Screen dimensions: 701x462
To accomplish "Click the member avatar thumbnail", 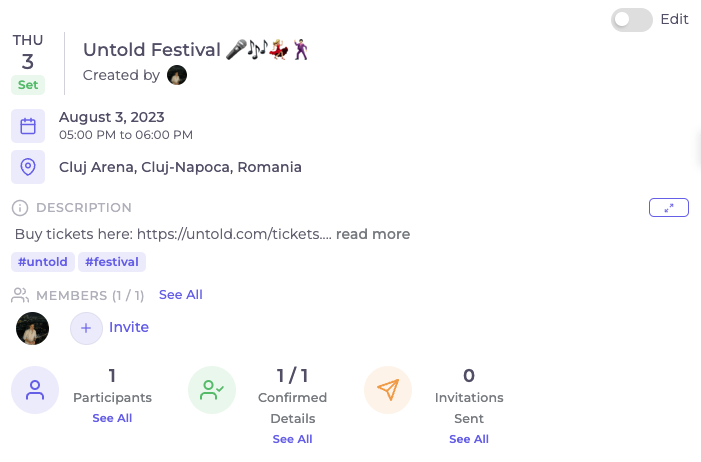I will pos(33,328).
